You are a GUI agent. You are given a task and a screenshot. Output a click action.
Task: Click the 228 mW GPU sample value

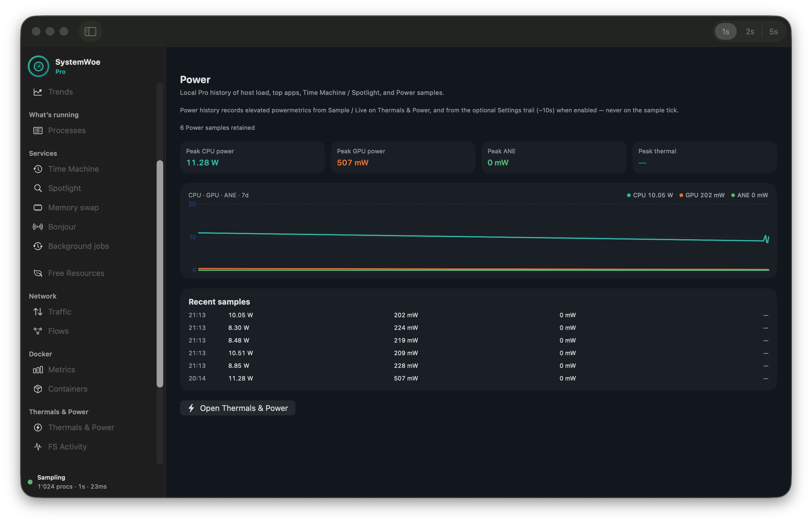click(x=406, y=366)
